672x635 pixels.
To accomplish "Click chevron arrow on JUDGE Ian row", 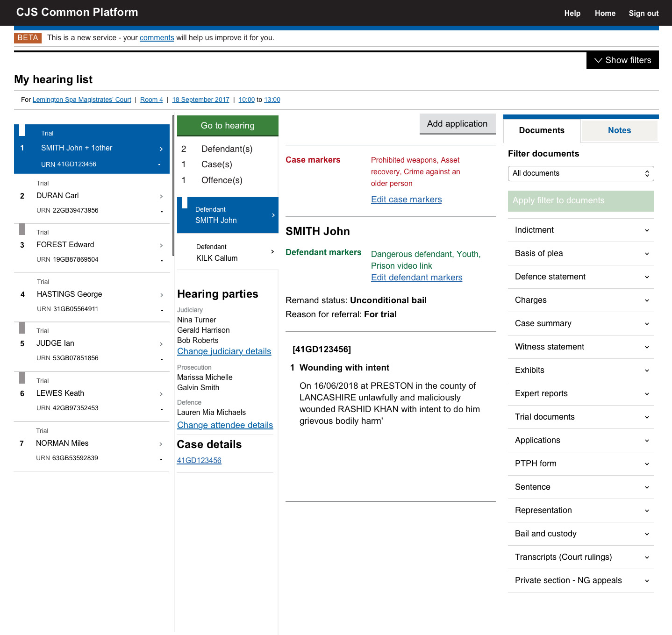I will click(x=161, y=344).
